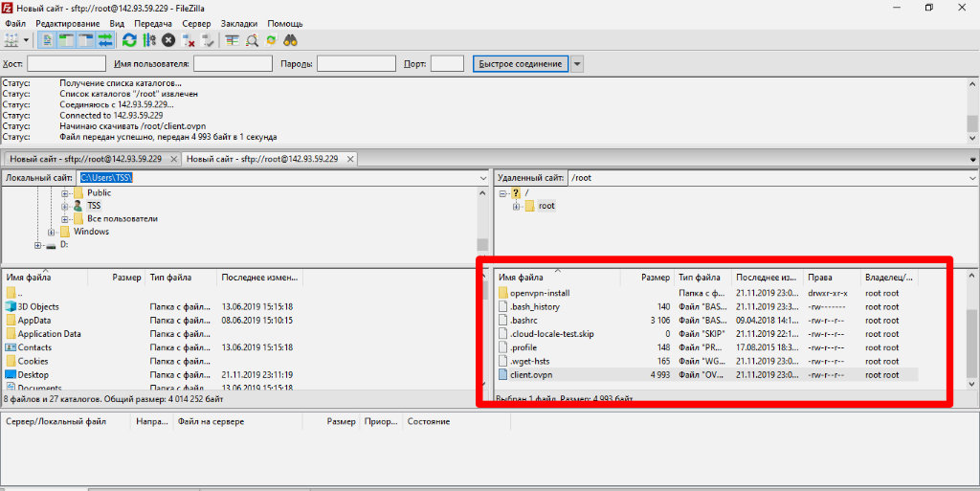
Task: Refresh the file and folder lists
Action: click(x=129, y=40)
